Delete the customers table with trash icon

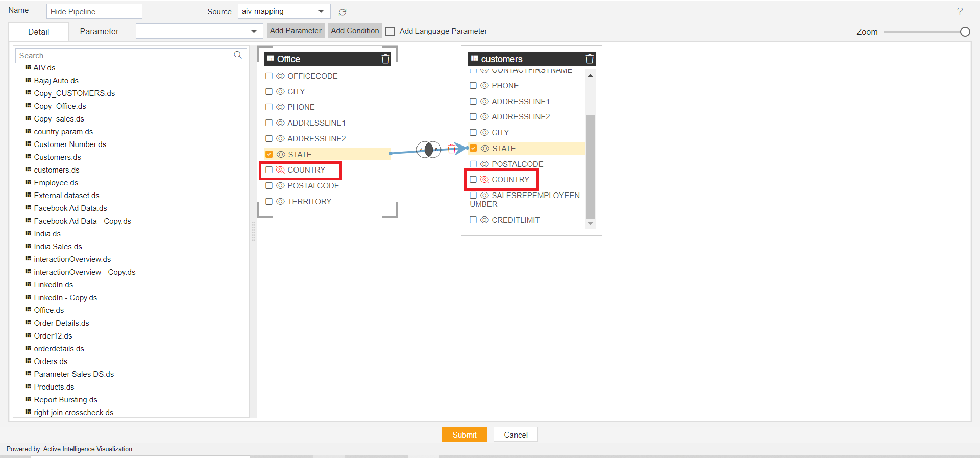click(x=590, y=59)
